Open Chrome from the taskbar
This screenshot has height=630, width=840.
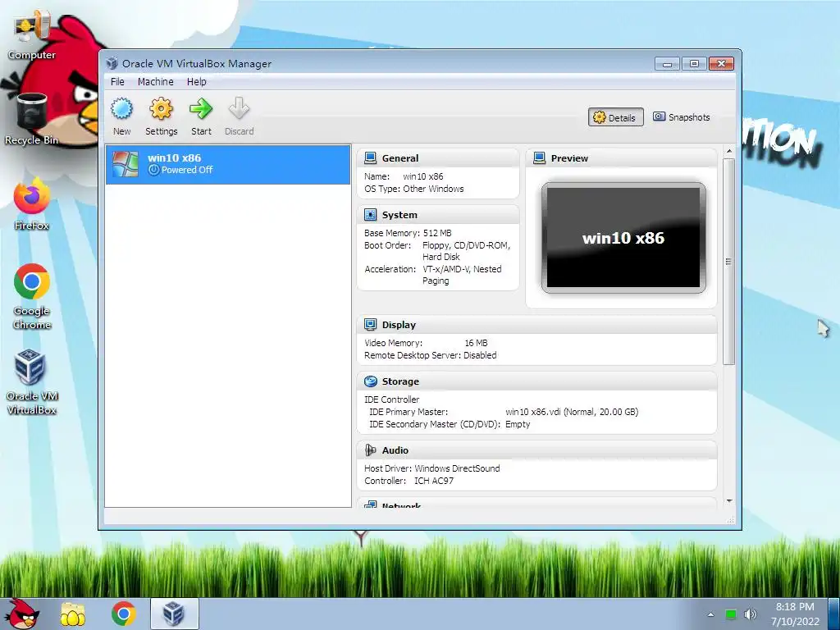coord(123,614)
